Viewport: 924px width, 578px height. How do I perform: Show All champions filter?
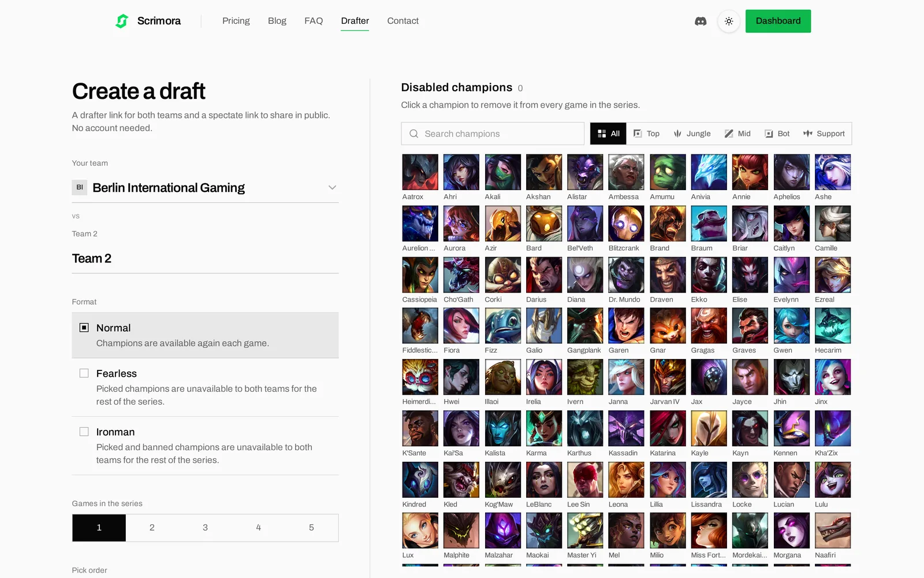[609, 134]
